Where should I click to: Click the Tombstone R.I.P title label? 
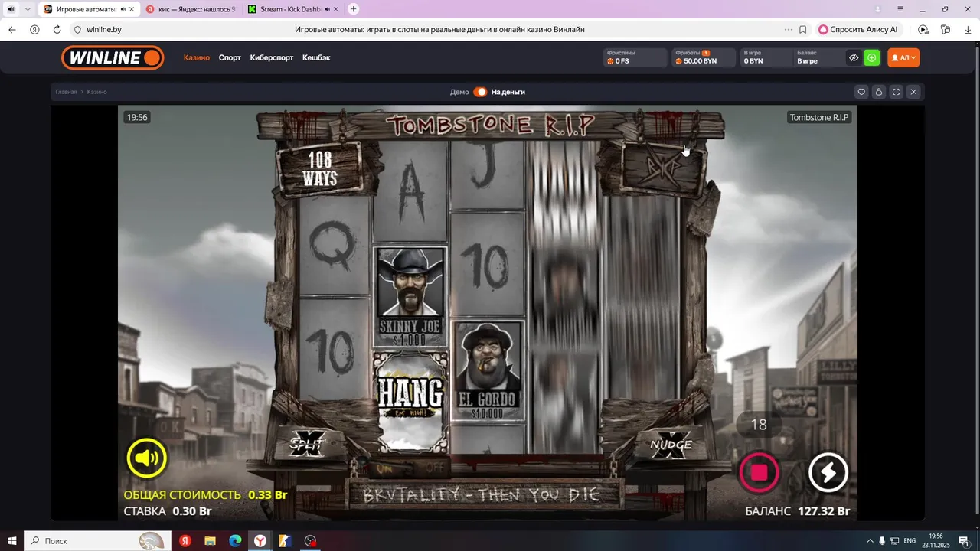coord(819,117)
